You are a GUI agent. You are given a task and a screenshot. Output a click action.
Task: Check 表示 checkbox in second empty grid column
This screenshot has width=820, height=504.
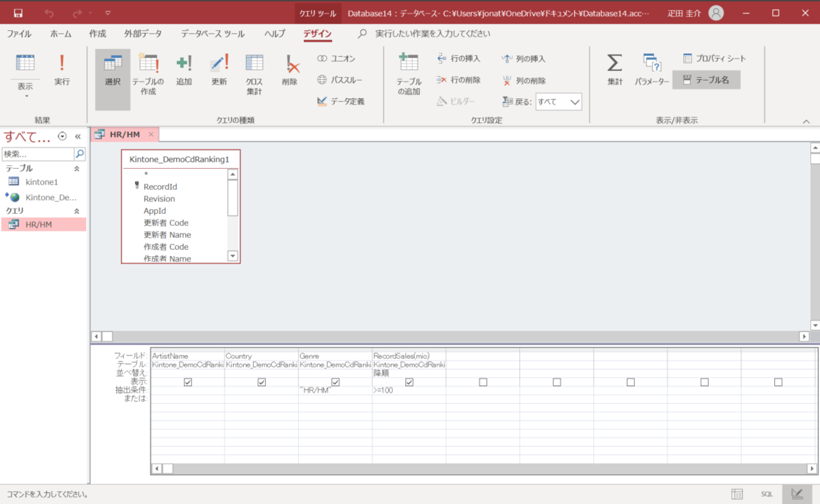[x=557, y=382]
